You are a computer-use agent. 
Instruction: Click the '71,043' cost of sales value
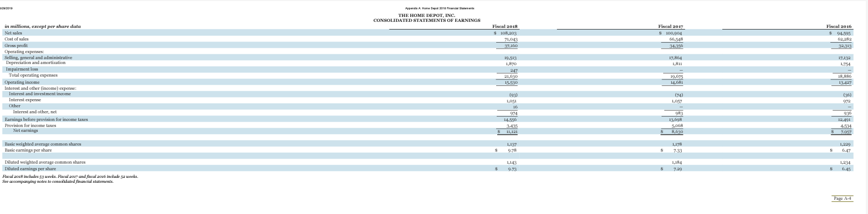coord(510,39)
